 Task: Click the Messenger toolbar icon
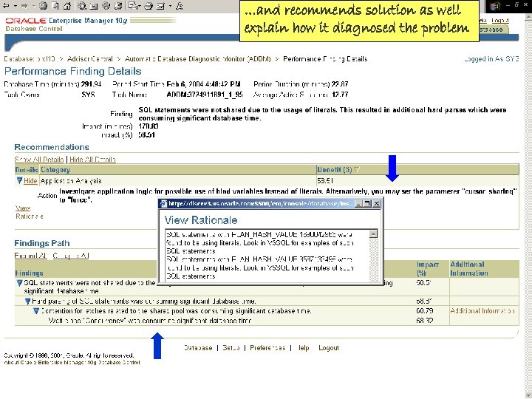tap(180, 6)
